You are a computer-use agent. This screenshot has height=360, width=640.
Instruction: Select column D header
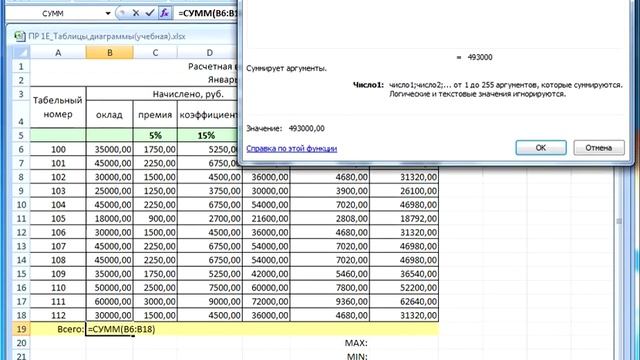tap(209, 53)
